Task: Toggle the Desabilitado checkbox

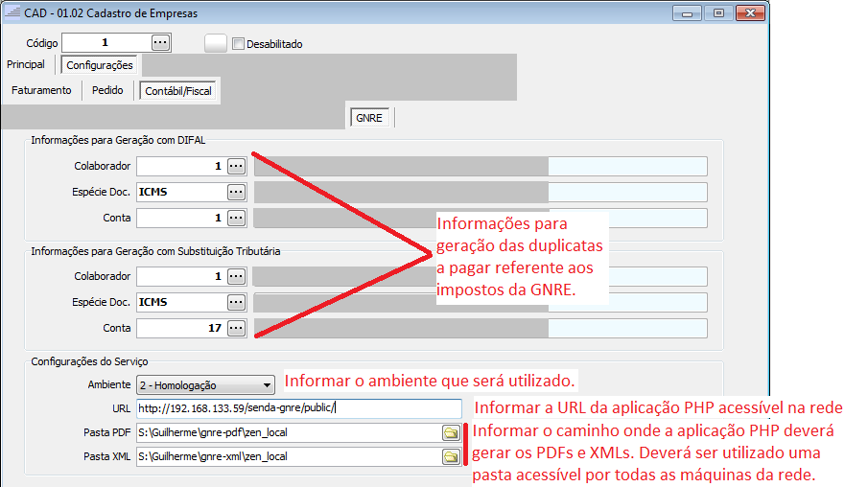Action: (x=238, y=44)
